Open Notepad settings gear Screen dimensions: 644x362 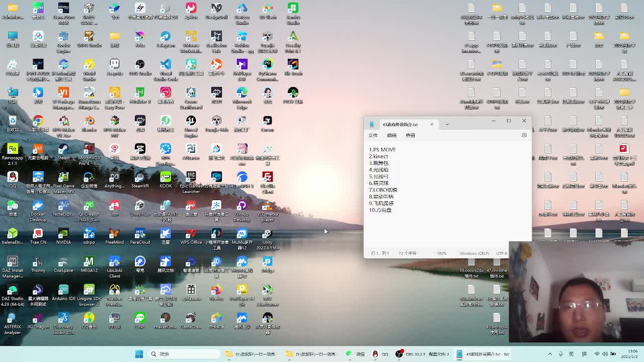[x=524, y=135]
